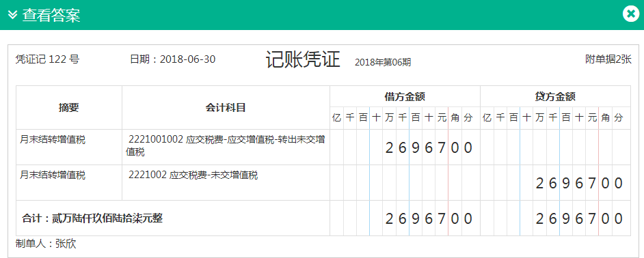This screenshot has width=644, height=258.
Task: Click the empty credit amount cell in first row
Action: click(555, 147)
